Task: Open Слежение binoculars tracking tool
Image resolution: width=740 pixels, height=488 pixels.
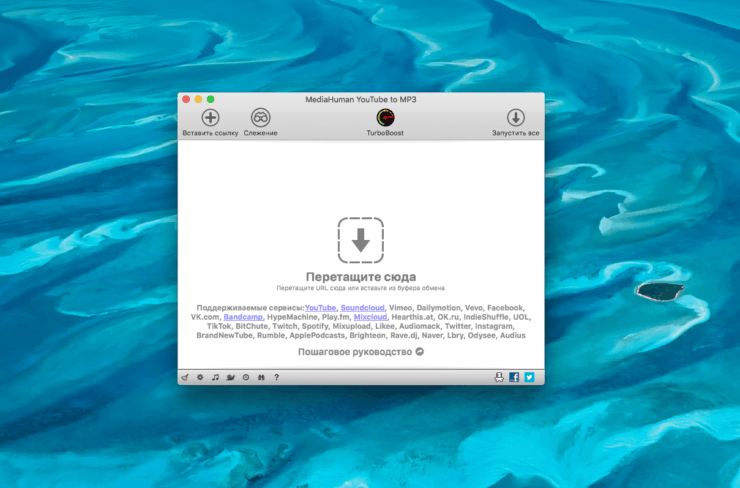Action: pos(260,117)
